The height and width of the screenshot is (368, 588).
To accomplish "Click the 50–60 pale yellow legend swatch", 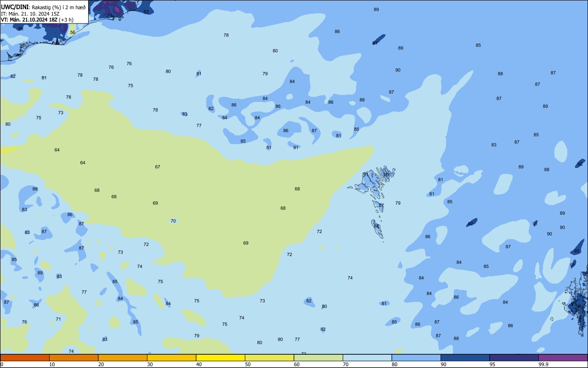I will pos(269,357).
